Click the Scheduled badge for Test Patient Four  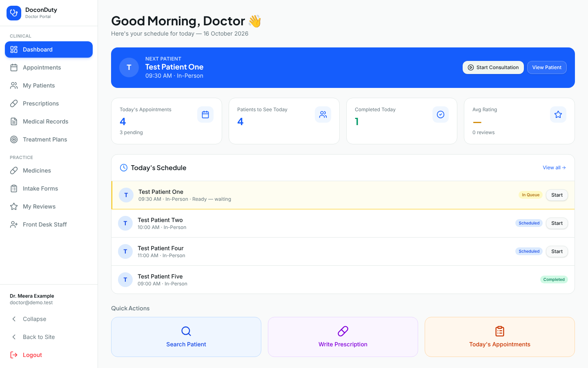tap(529, 251)
